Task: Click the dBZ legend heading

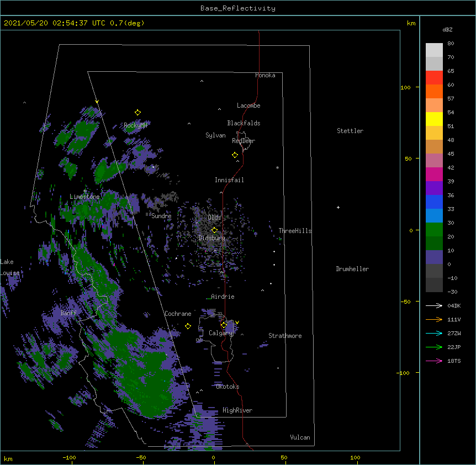Action: (447, 29)
